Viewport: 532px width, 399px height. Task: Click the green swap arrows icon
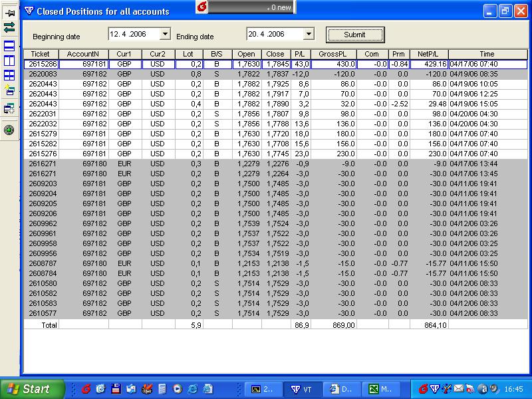(x=9, y=27)
